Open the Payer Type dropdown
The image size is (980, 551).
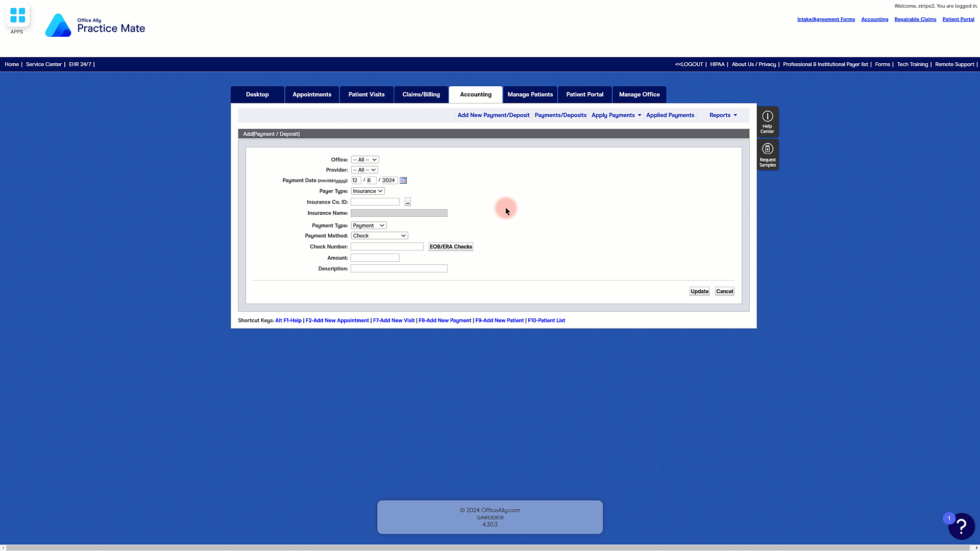point(367,191)
